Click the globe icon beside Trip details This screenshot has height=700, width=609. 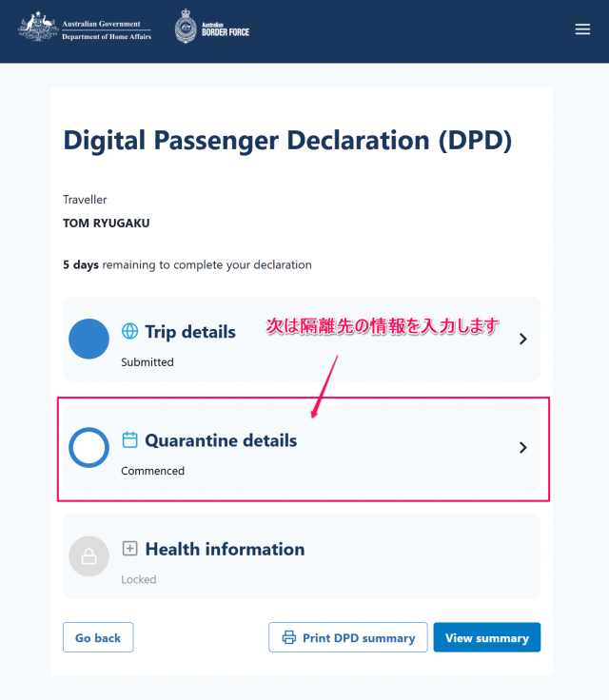[130, 331]
